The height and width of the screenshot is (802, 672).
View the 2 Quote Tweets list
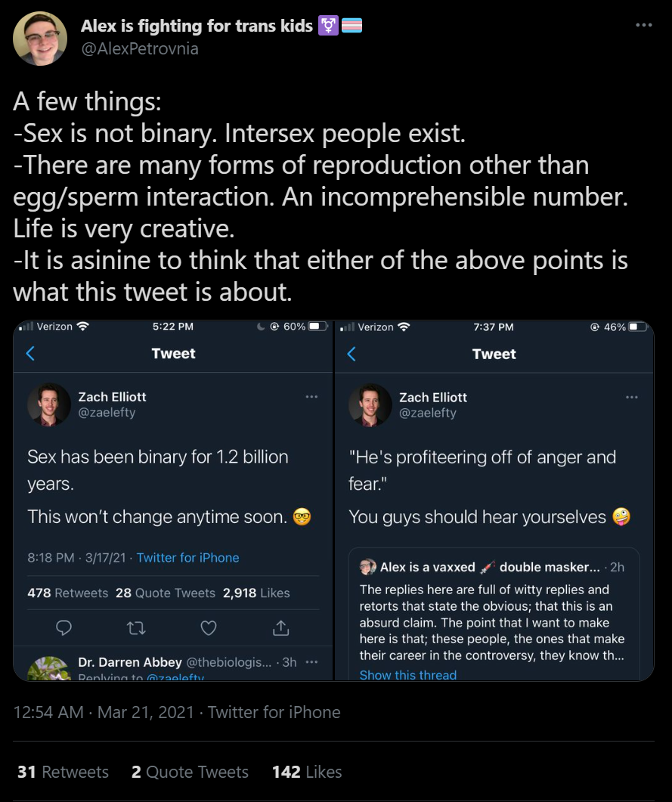tap(190, 771)
